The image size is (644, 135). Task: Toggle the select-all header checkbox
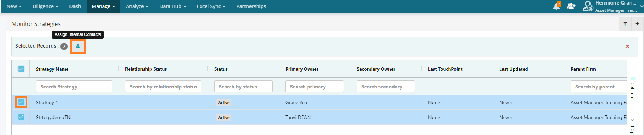click(21, 69)
